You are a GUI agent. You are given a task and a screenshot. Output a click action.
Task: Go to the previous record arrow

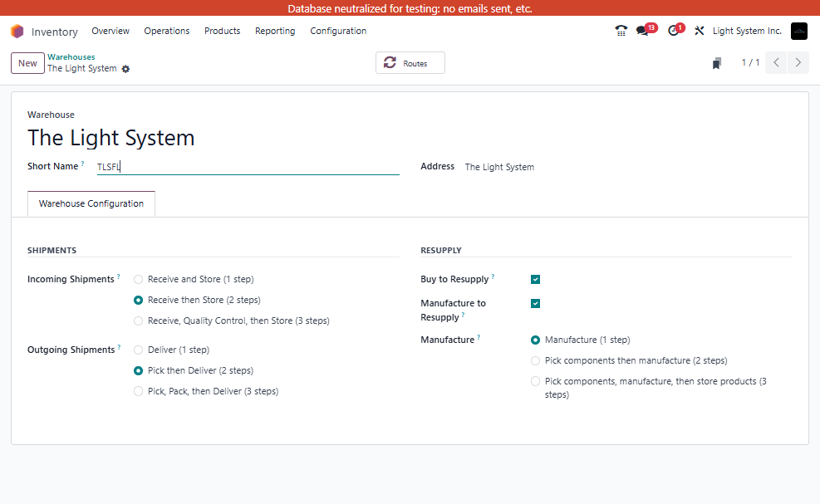(776, 63)
